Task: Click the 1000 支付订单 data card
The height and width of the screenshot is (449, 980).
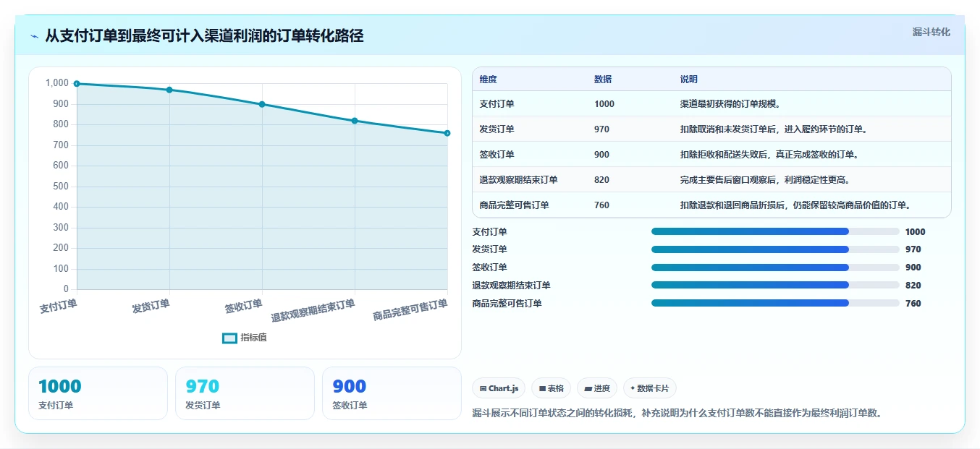Action: [x=98, y=393]
